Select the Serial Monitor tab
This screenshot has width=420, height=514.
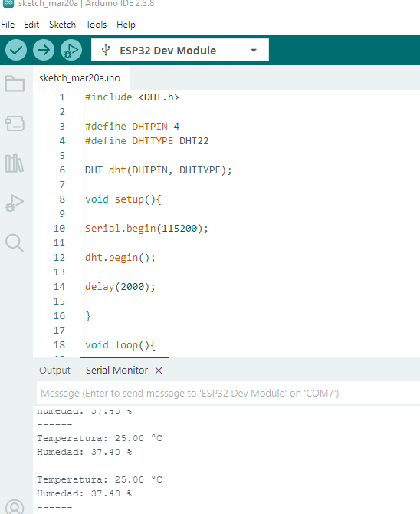click(x=116, y=371)
